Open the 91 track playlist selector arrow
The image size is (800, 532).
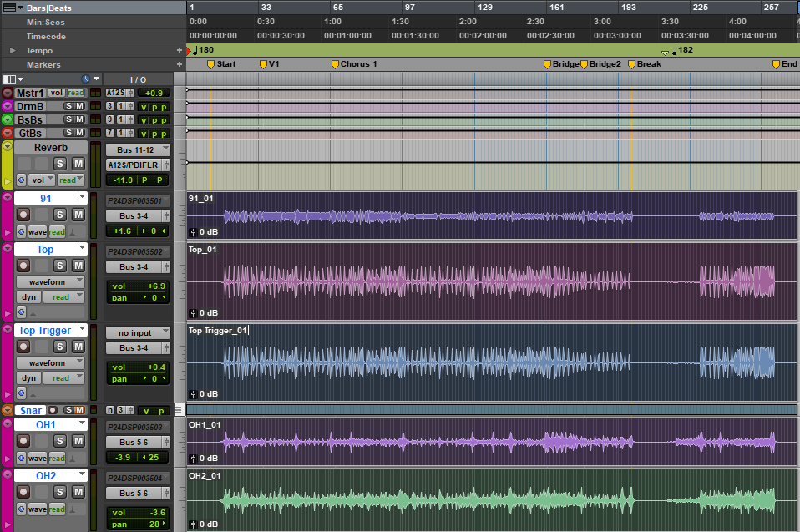click(82, 197)
